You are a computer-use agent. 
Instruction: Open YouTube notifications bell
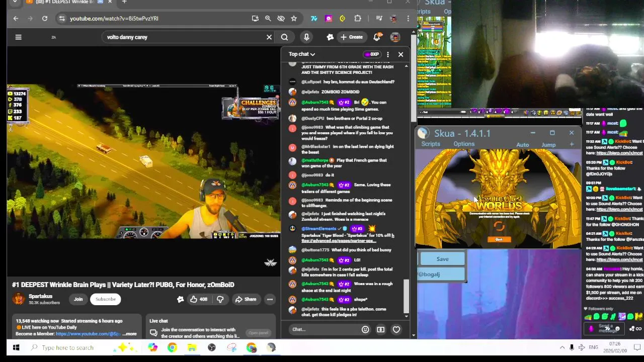coord(377,37)
